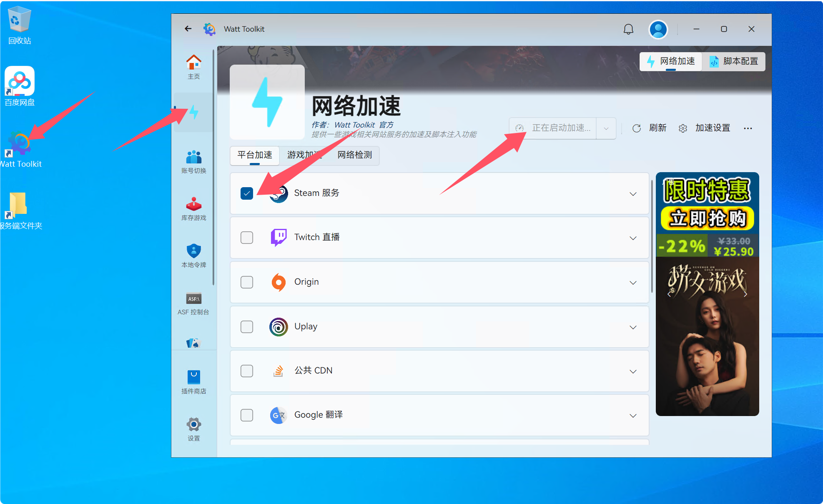823x504 pixels.
Task: Click the Watt Toolkit logo in title bar
Action: click(x=209, y=29)
